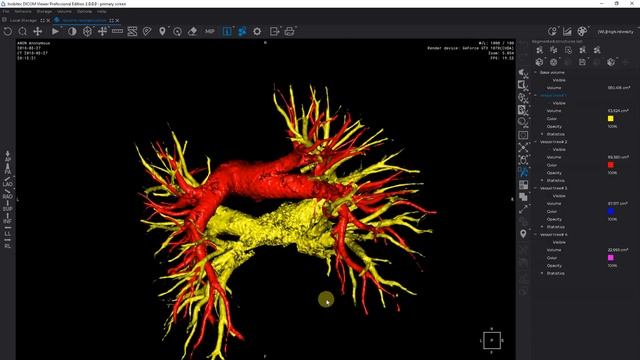This screenshot has height=360, width=640.
Task: Click the diagonal double-arrow icon in right column
Action: tap(523, 209)
